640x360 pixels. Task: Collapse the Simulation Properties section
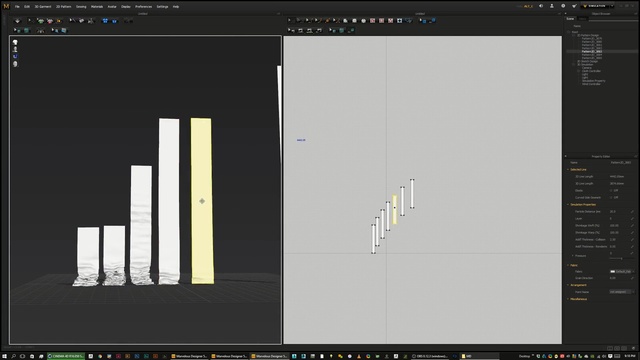(568, 204)
